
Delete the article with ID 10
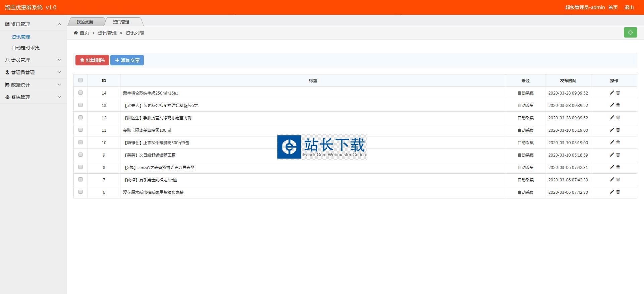point(618,142)
